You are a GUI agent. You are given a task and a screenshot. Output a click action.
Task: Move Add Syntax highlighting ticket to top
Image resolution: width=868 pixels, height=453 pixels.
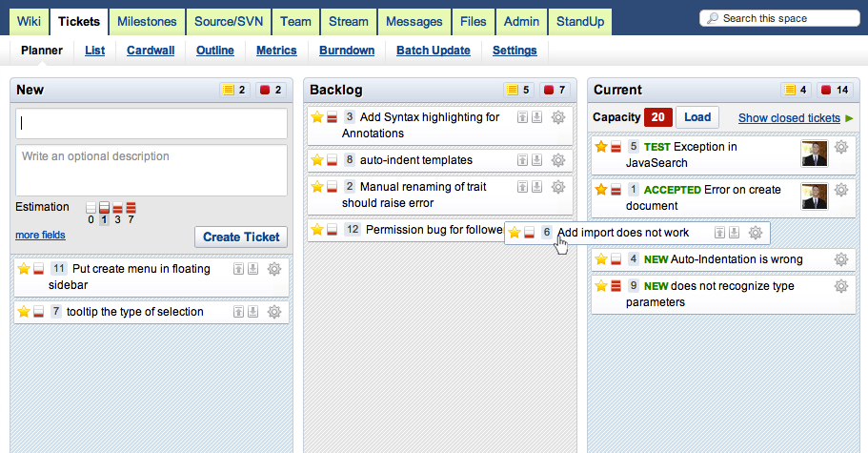point(522,117)
